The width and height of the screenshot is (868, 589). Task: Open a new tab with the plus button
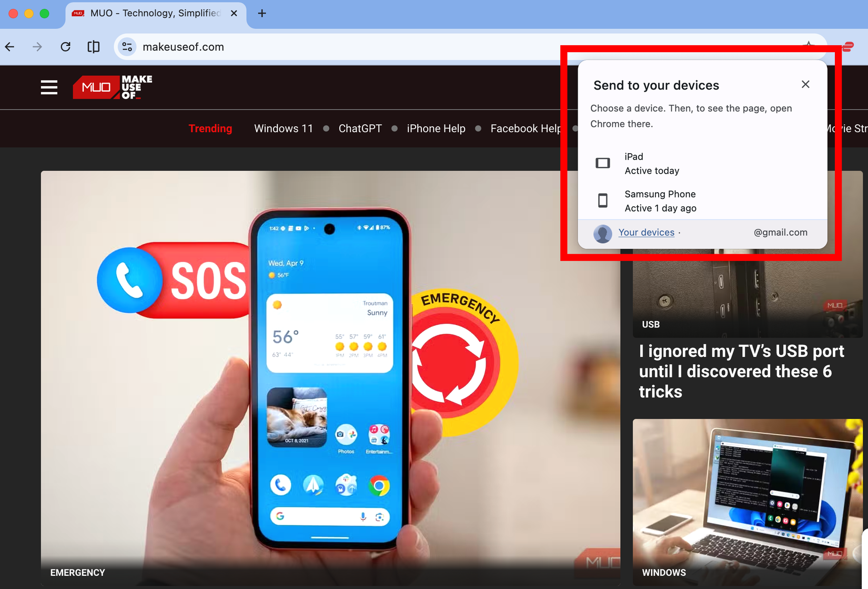pos(261,13)
